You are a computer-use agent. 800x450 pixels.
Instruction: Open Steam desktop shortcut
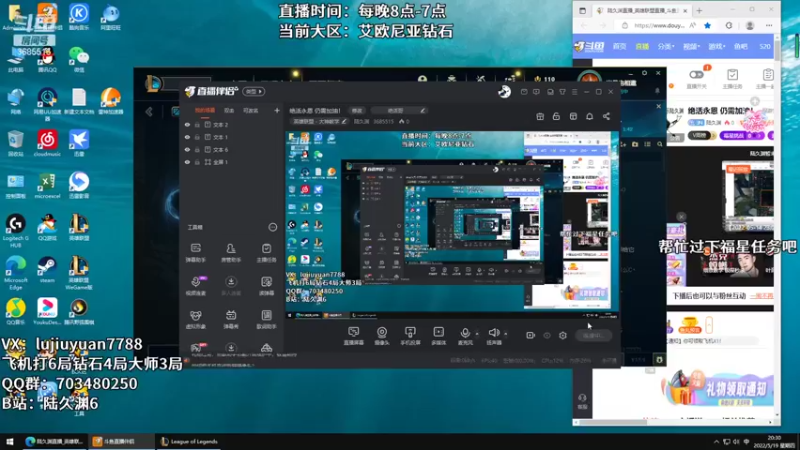(47, 269)
